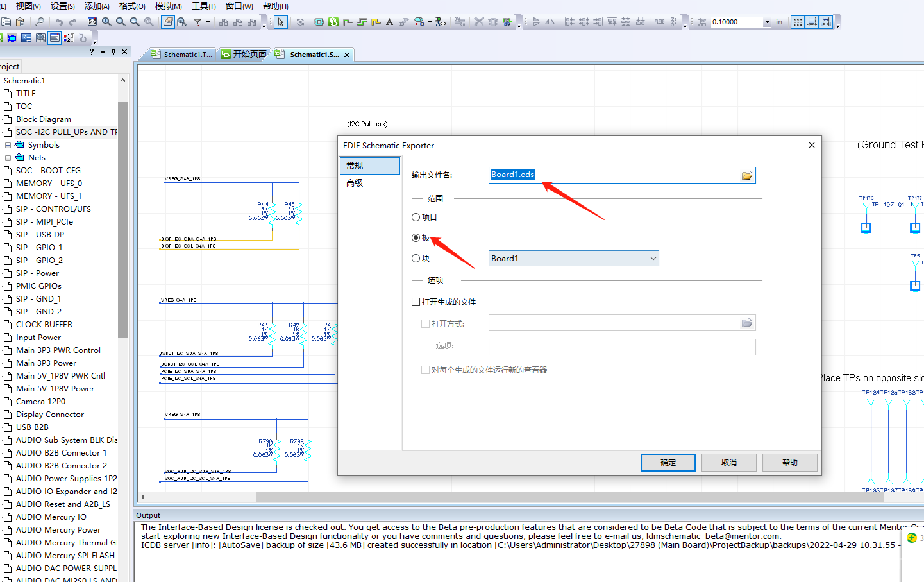This screenshot has width=924, height=582.
Task: Select the 块 radio button
Action: [416, 259]
